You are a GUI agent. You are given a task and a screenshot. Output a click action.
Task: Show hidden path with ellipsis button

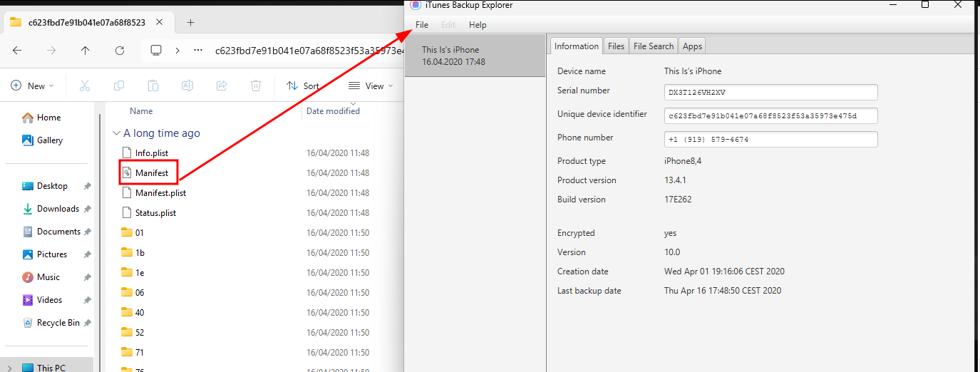pyautogui.click(x=197, y=51)
